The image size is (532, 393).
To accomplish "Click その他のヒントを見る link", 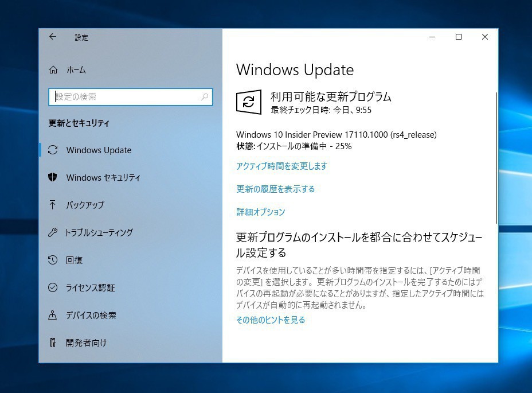I will point(271,320).
